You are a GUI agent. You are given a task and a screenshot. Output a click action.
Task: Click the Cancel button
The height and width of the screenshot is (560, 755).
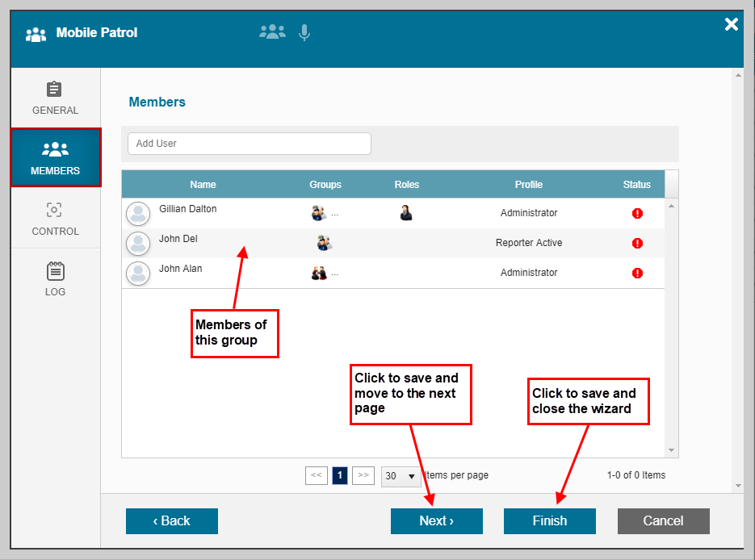pos(664,521)
